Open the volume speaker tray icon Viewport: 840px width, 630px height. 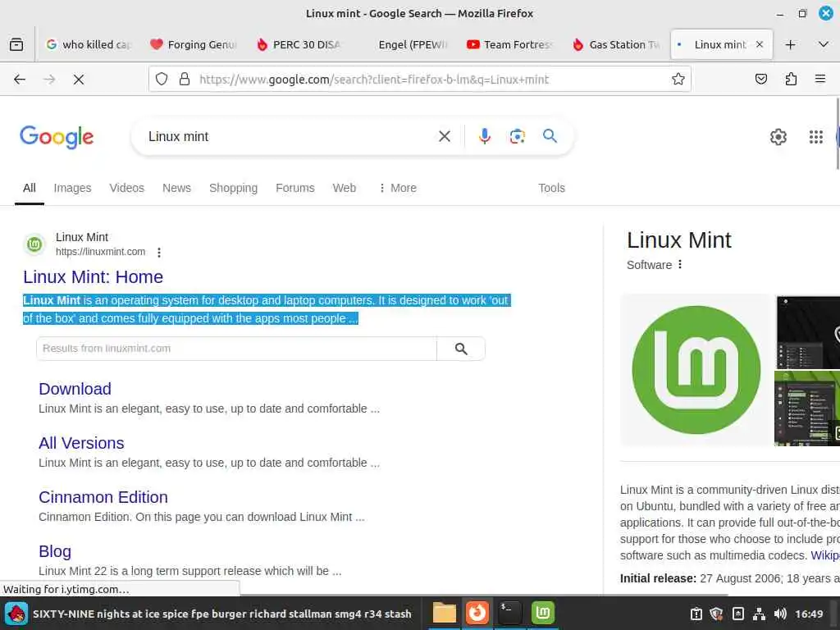point(780,614)
